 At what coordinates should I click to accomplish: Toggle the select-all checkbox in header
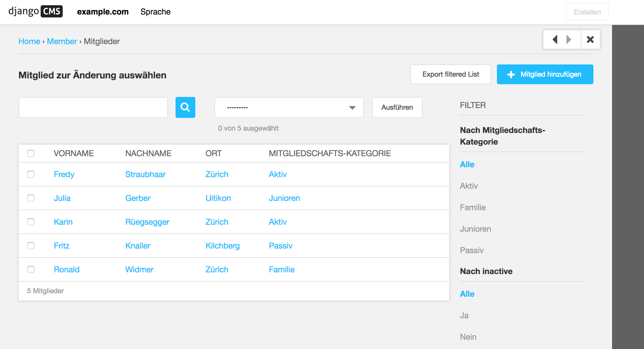tap(31, 153)
